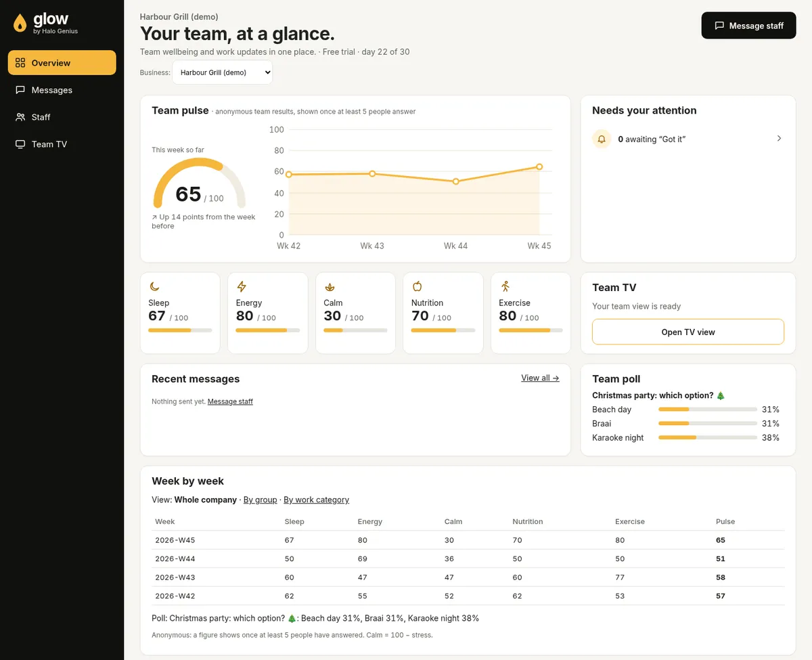The width and height of the screenshot is (812, 660).
Task: Switch Week by week view to By group
Action: tap(261, 500)
